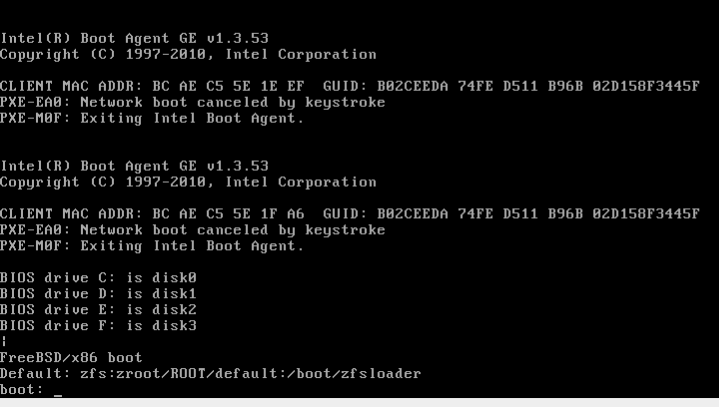Click the second "PXE-M0F: Exiting Intel Boot Agent" message
The width and height of the screenshot is (719, 407).
(152, 246)
